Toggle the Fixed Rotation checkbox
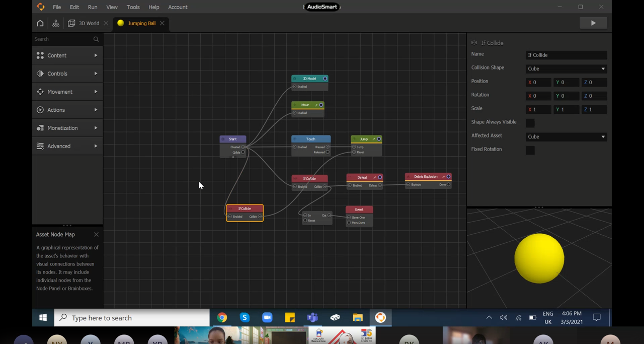This screenshot has width=644, height=344. pos(530,150)
